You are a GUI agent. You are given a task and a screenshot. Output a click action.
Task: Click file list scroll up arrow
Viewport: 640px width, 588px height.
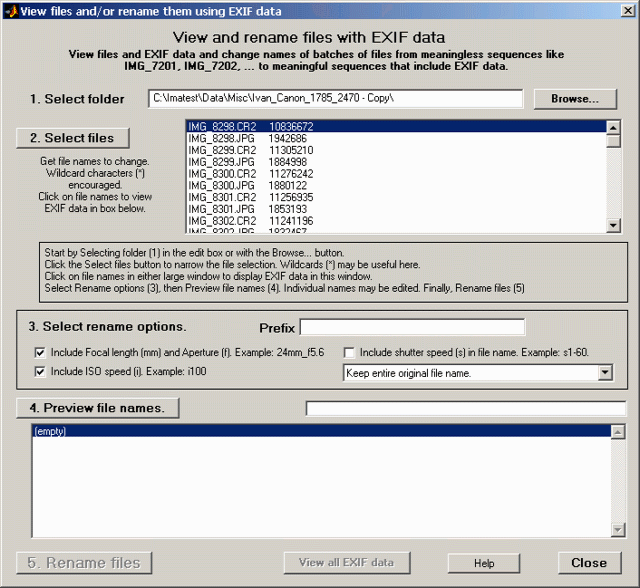click(613, 128)
